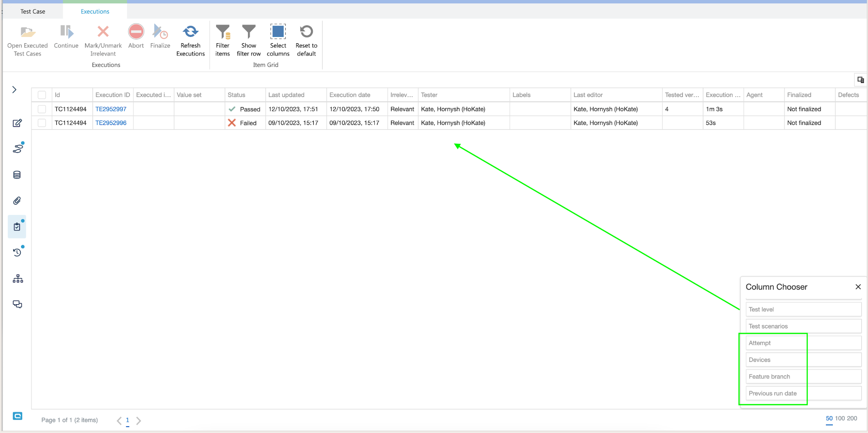Screen dimensions: 868x433
Task: Switch to the Test Case tab
Action: click(x=33, y=11)
